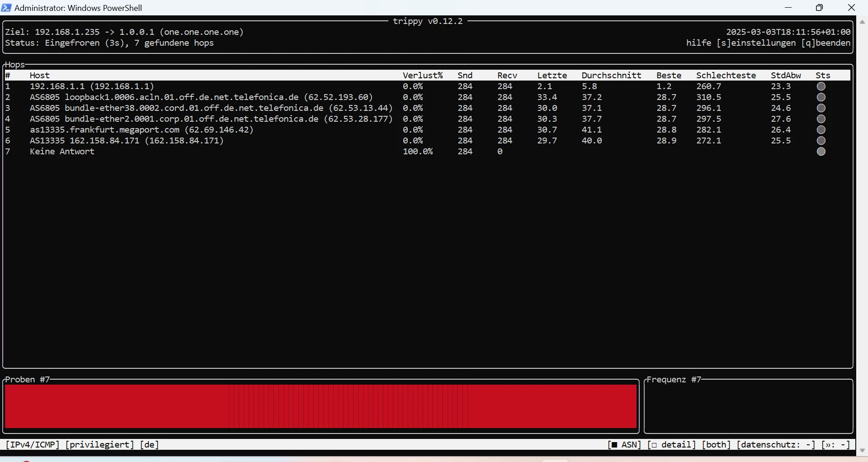Select the bundle-ether38.0002.cord telefonica host
This screenshot has height=462, width=868.
tap(212, 108)
